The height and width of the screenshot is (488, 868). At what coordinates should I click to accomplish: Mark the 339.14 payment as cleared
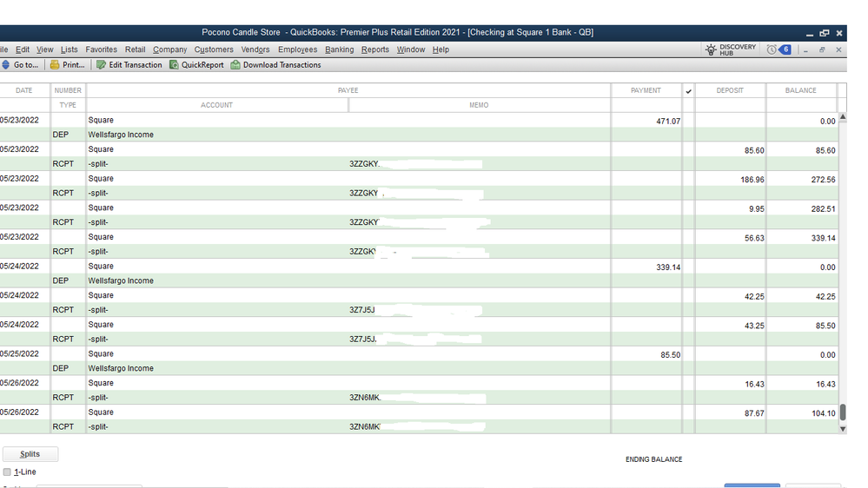coord(688,267)
